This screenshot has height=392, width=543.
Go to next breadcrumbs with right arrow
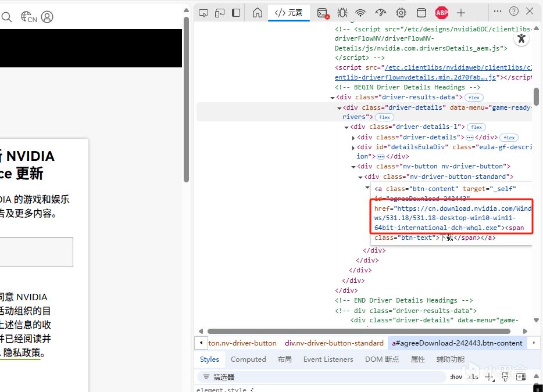click(x=534, y=343)
